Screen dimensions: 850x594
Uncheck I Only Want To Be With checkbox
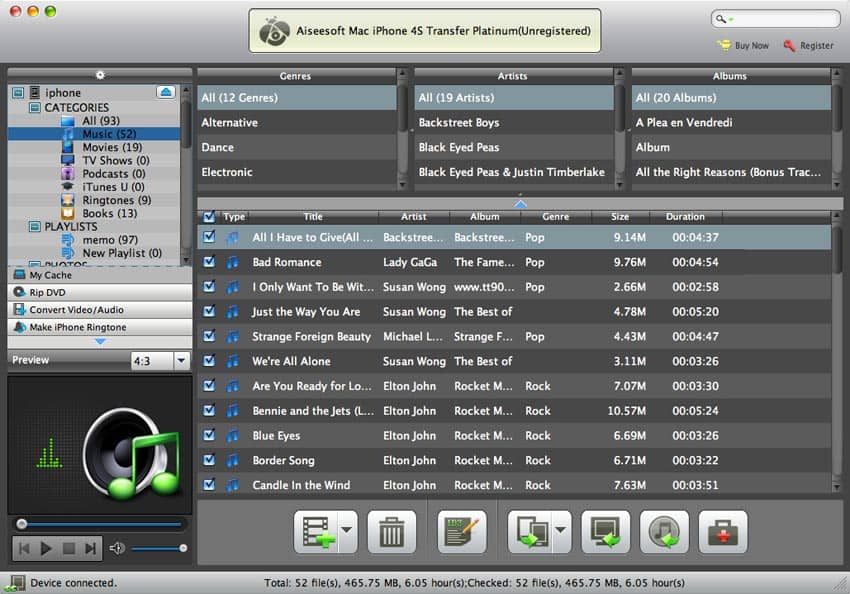209,286
